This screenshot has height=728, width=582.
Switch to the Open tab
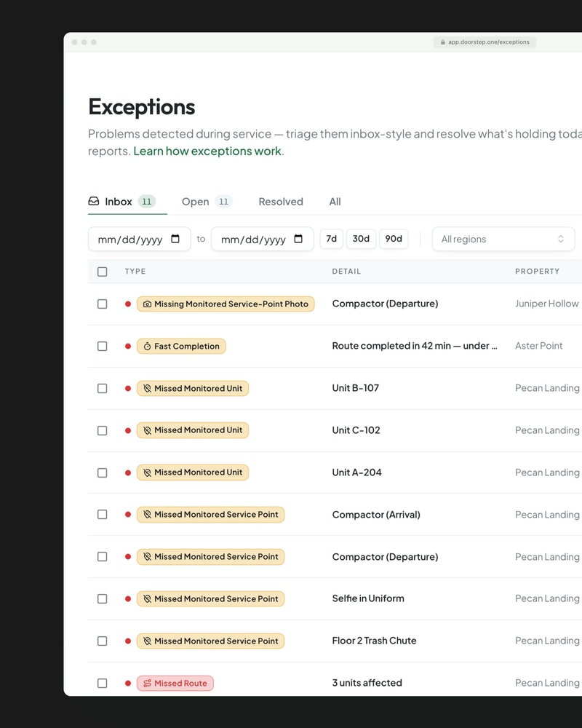point(207,202)
